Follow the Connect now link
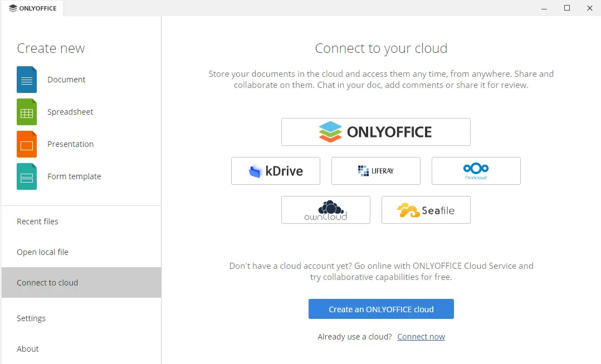 click(x=421, y=337)
